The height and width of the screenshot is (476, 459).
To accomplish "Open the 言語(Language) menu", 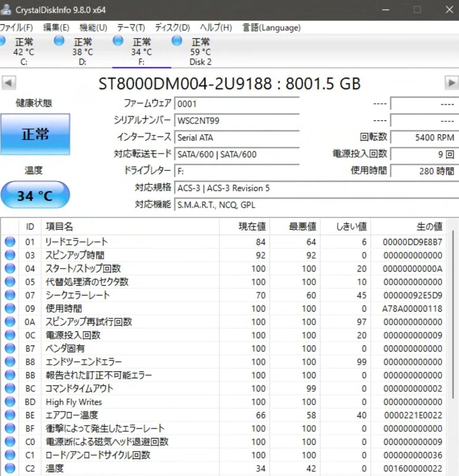I will (x=271, y=28).
